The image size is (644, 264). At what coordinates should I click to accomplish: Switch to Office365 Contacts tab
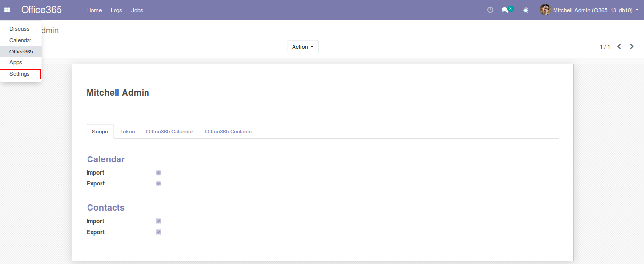[228, 132]
